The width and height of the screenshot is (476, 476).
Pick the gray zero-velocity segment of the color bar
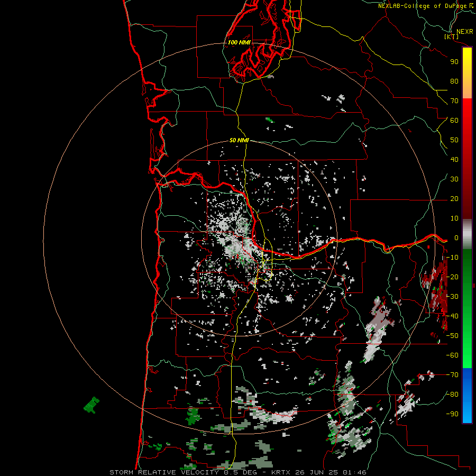pos(467,234)
